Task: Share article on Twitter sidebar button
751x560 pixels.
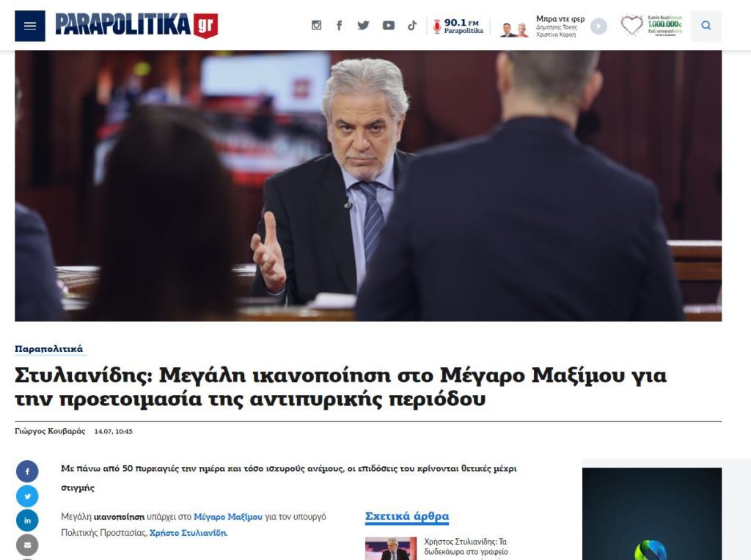Action: (27, 495)
